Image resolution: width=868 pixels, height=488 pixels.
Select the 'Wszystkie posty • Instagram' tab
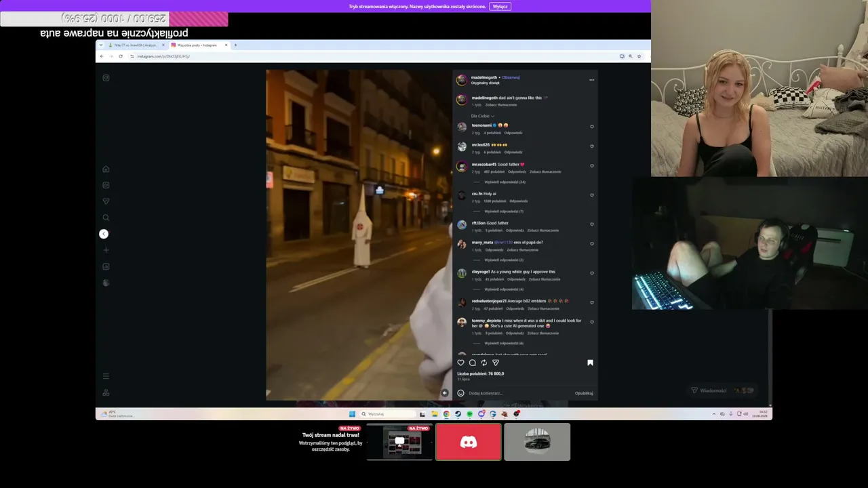point(199,45)
